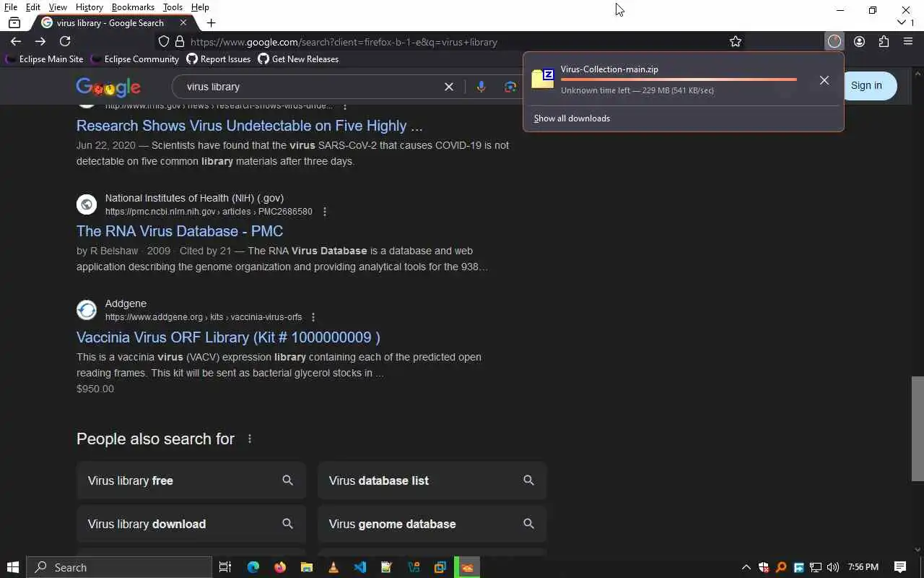Show hidden system tray icons
924x578 pixels.
746,567
